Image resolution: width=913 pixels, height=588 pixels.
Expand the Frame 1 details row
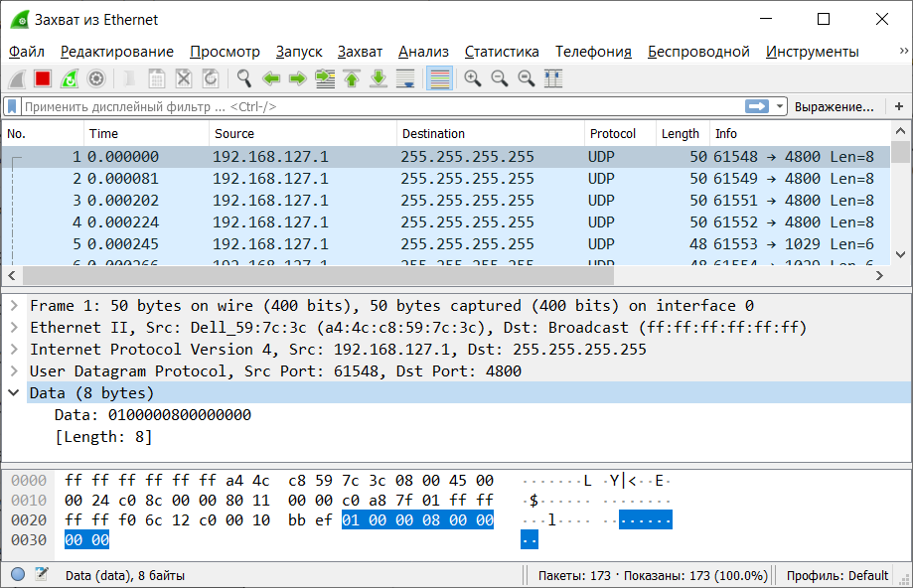[15, 306]
